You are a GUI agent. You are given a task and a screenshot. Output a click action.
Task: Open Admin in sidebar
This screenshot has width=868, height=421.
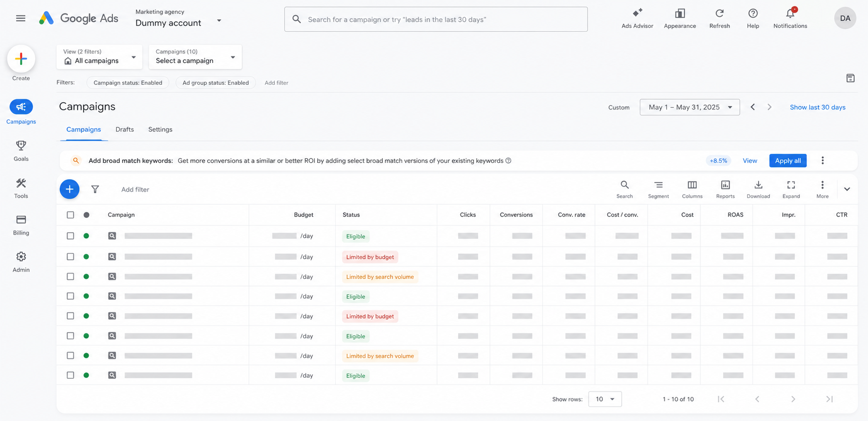click(21, 262)
